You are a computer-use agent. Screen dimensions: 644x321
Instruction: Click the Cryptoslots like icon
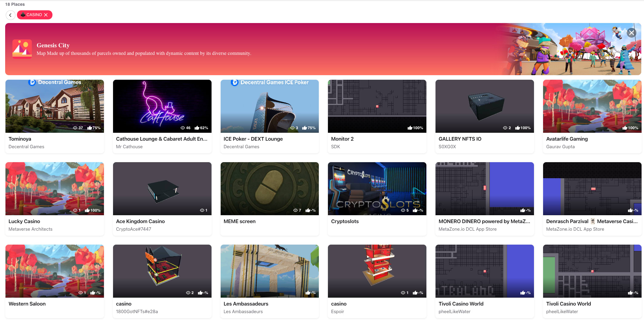coord(415,210)
